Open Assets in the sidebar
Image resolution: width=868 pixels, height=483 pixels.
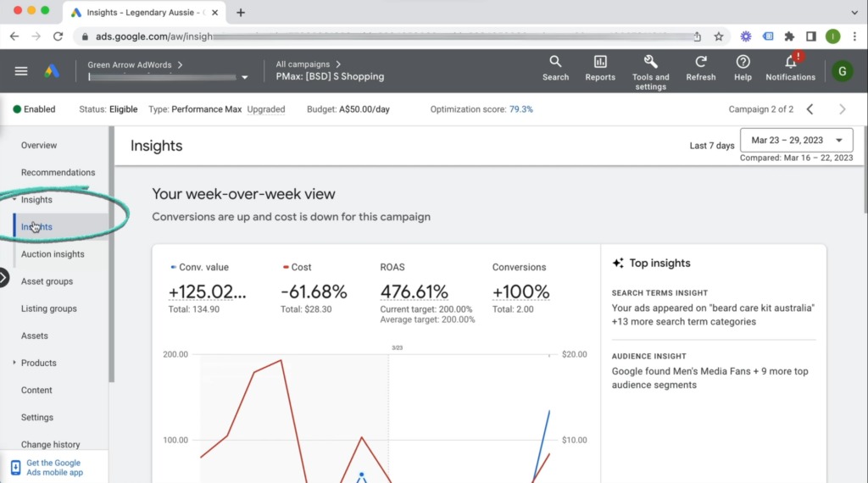34,336
